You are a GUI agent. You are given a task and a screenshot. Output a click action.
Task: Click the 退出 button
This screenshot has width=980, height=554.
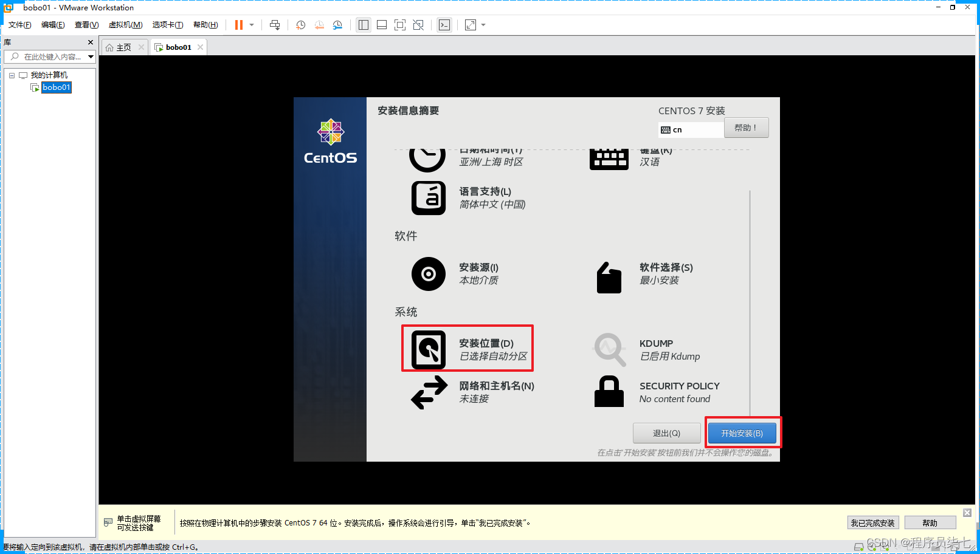(x=666, y=433)
